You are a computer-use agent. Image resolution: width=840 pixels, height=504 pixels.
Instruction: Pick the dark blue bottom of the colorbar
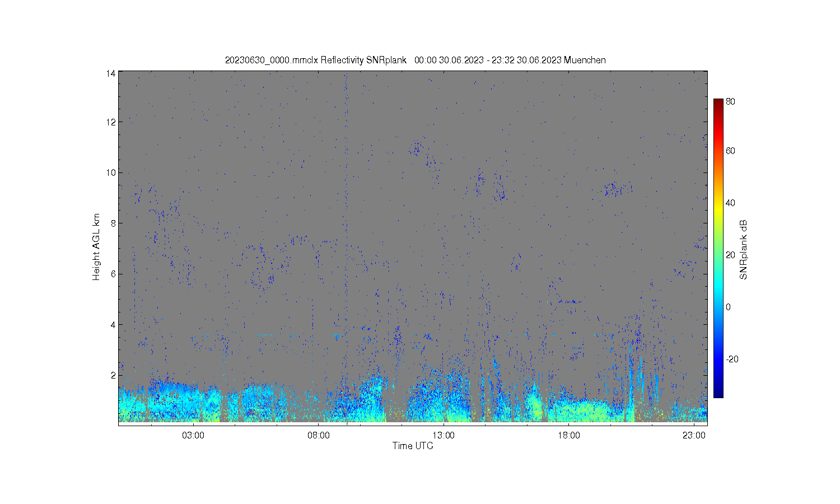click(x=718, y=393)
